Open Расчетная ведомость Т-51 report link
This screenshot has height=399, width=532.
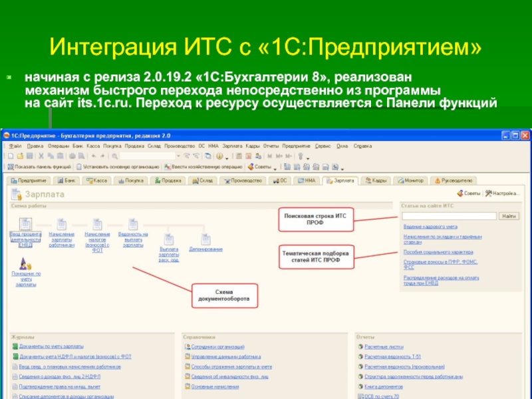pyautogui.click(x=392, y=356)
